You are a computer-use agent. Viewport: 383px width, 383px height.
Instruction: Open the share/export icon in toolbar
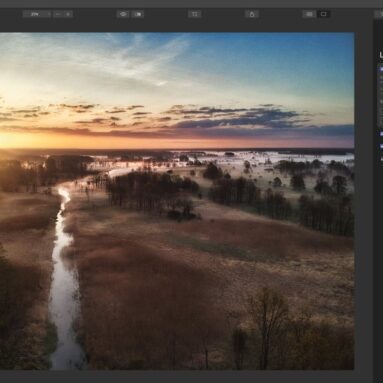pyautogui.click(x=252, y=14)
